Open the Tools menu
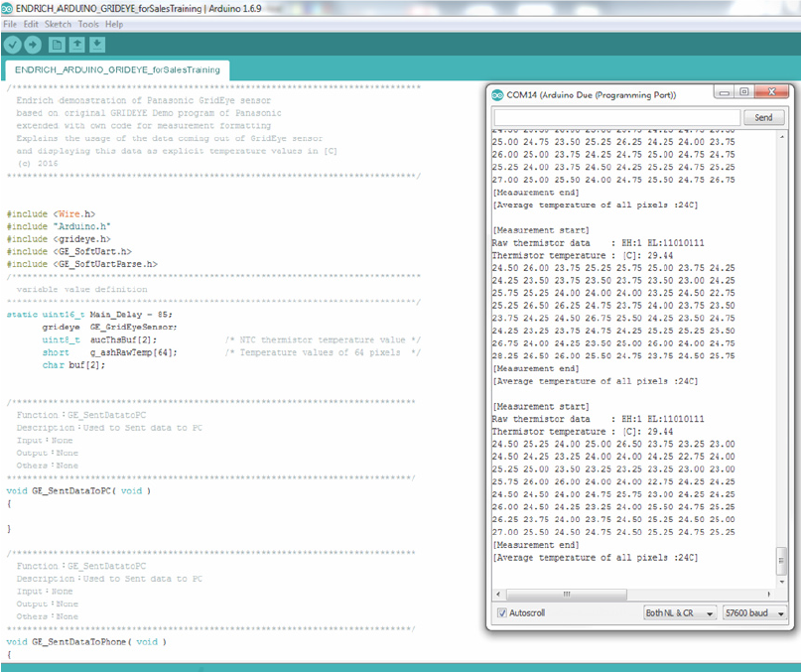The height and width of the screenshot is (672, 802). [88, 24]
